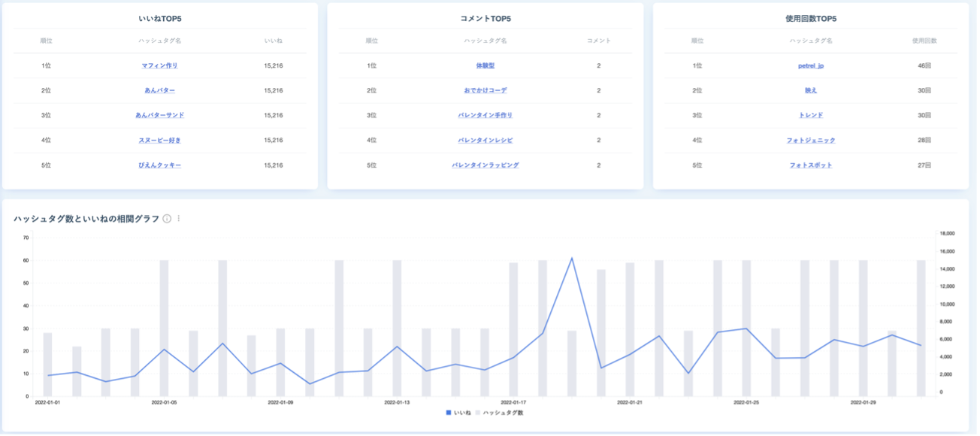Image resolution: width=980 pixels, height=436 pixels.
Task: Open the 体験型 hashtag link
Action: [x=485, y=65]
